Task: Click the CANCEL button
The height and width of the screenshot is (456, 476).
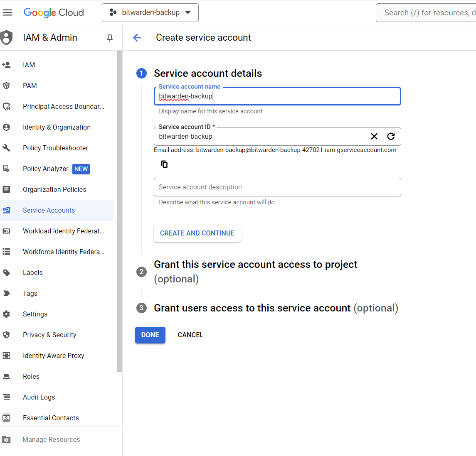Action: coord(190,335)
